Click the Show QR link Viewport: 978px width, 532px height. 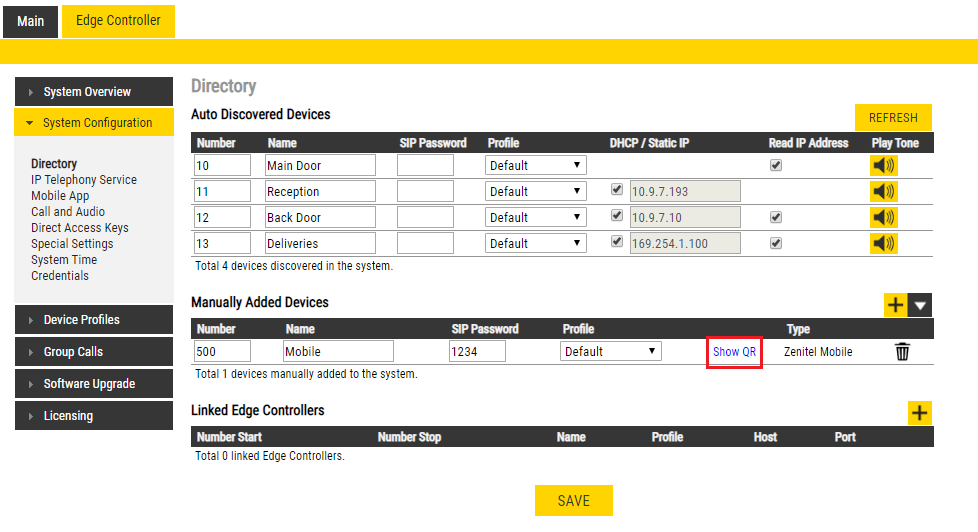[x=734, y=352]
